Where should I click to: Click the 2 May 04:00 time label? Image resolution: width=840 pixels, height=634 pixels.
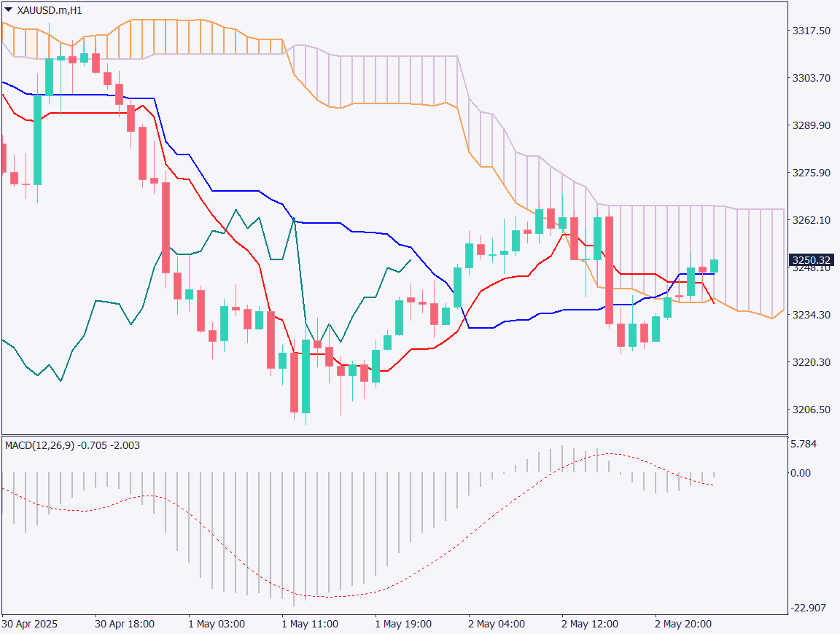[x=497, y=625]
